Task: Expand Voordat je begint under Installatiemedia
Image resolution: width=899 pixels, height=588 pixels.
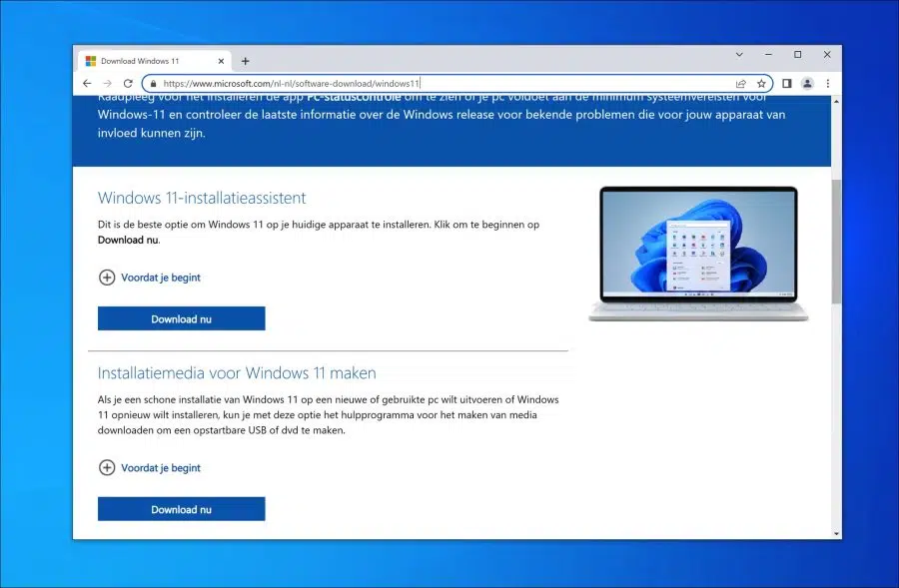Action: (150, 467)
